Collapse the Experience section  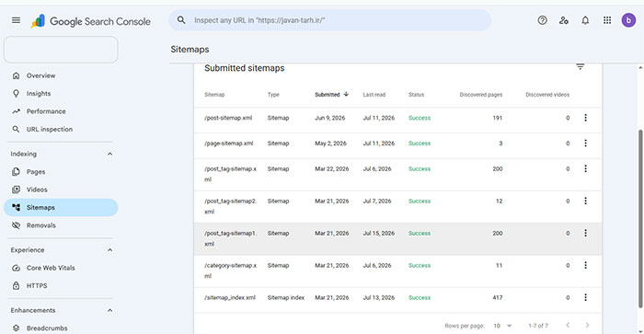(109, 250)
